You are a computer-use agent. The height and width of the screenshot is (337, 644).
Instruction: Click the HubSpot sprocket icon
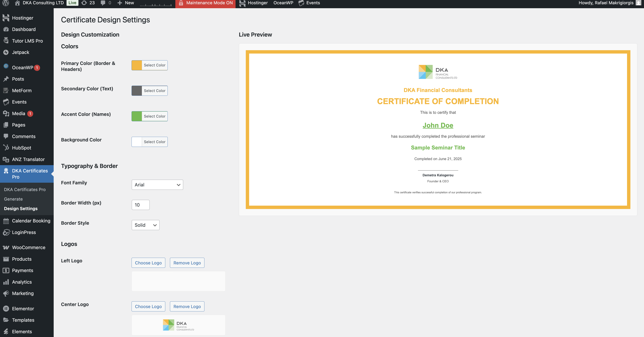click(6, 148)
